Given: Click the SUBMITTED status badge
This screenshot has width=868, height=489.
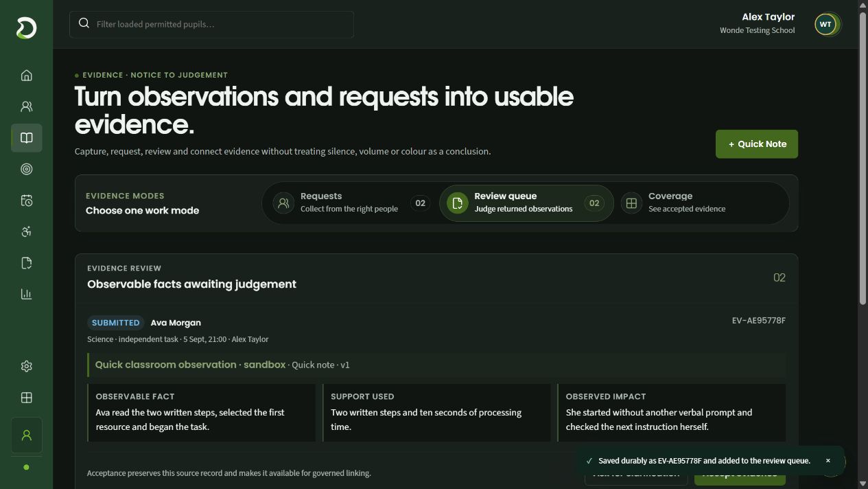Looking at the screenshot, I should click(x=115, y=323).
